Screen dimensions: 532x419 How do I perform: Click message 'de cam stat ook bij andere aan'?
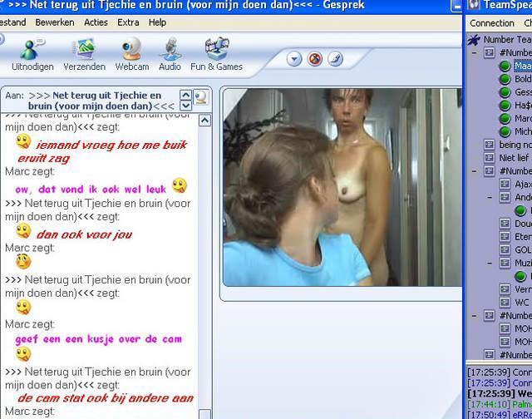click(x=106, y=398)
